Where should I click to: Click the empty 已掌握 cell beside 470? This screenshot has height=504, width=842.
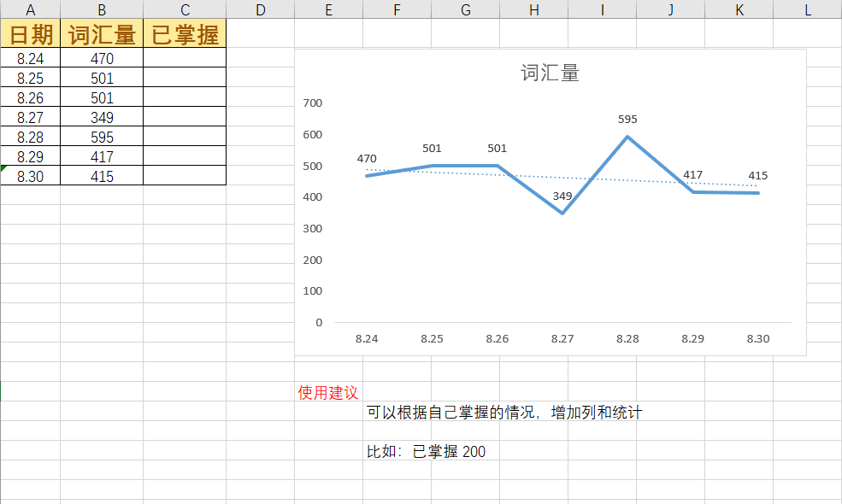tap(185, 59)
